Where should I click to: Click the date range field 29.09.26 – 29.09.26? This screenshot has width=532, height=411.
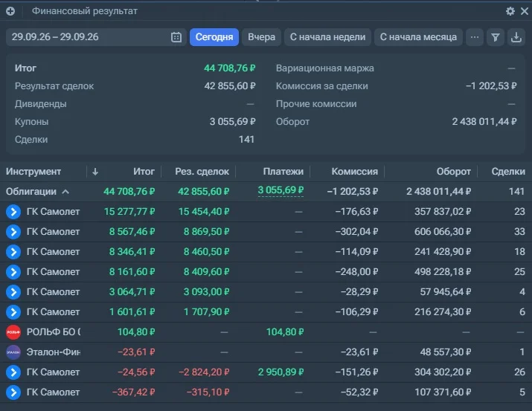point(96,37)
